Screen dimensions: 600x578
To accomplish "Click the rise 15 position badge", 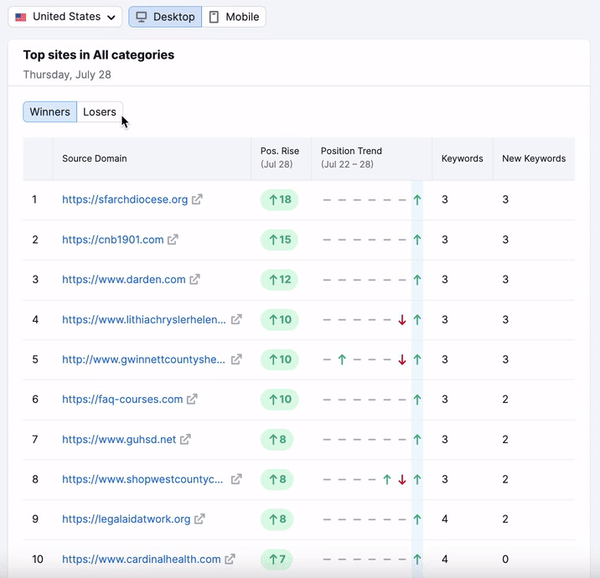I will (279, 239).
